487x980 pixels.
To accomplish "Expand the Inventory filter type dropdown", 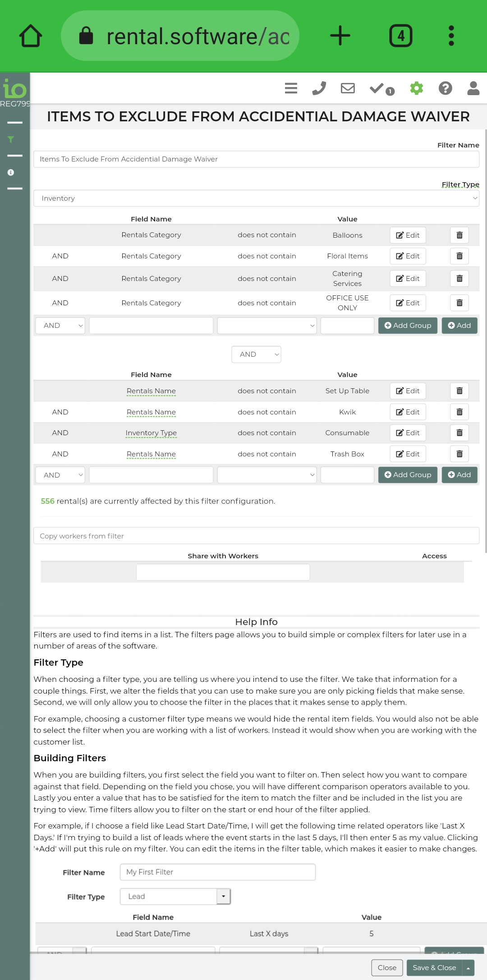I will point(256,198).
